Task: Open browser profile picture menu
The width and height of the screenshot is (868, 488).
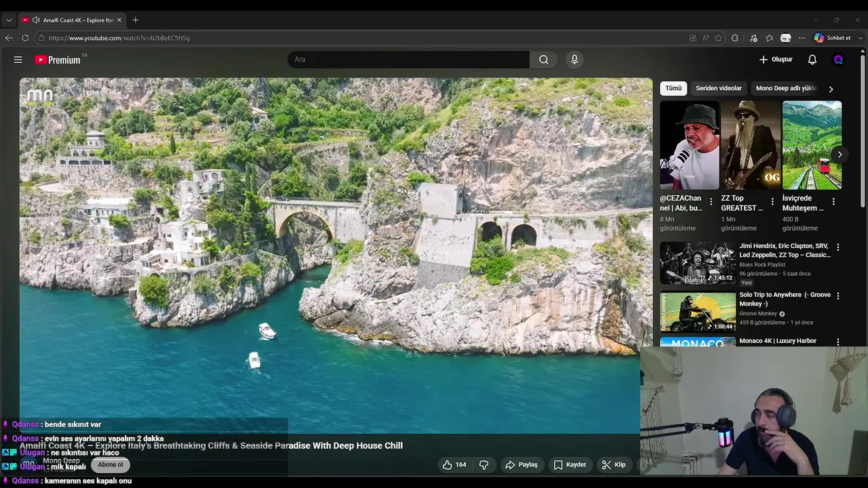Action: tap(785, 38)
